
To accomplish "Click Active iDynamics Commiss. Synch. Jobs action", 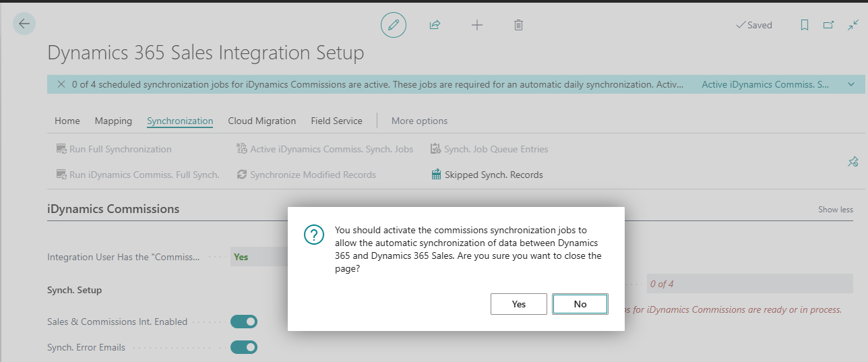I will click(325, 149).
